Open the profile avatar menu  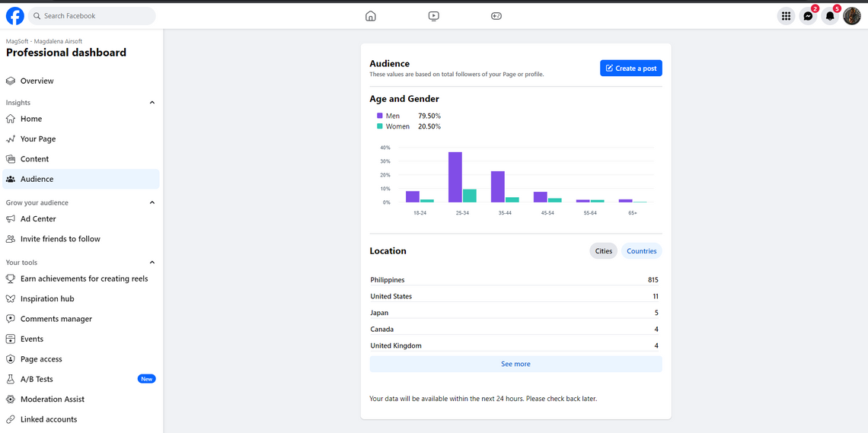tap(852, 16)
